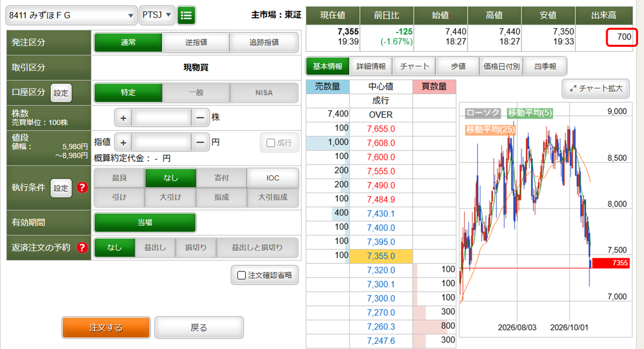This screenshot has width=644, height=349.
Task: Choose 寄付 execution condition
Action: click(221, 178)
